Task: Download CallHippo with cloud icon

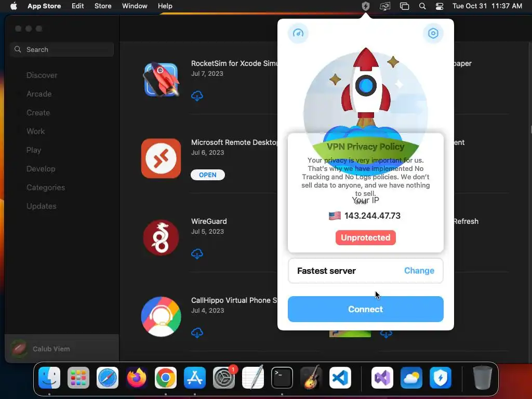Action: 197,333
